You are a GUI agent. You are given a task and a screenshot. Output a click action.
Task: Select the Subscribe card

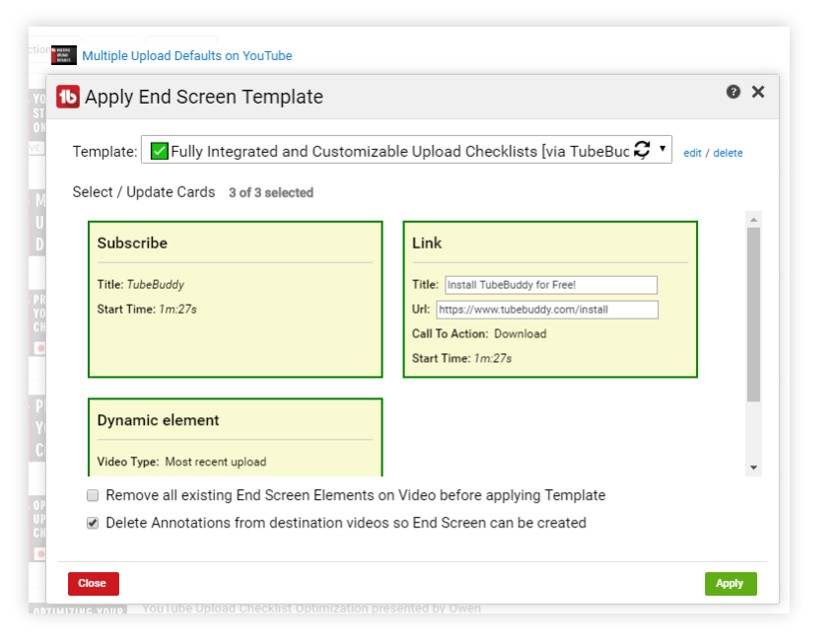pos(235,299)
